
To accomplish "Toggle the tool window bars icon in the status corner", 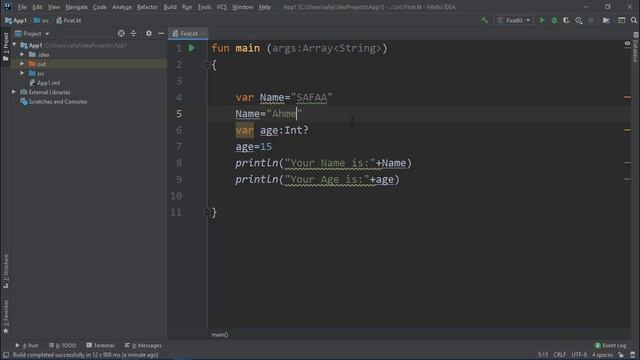I will [6, 355].
